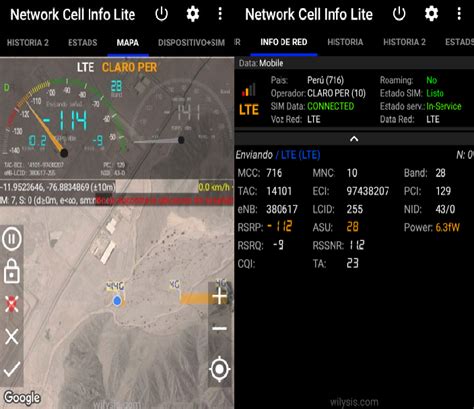
Task: Open the DISPOSITIVO+SIM tab
Action: tap(191, 43)
